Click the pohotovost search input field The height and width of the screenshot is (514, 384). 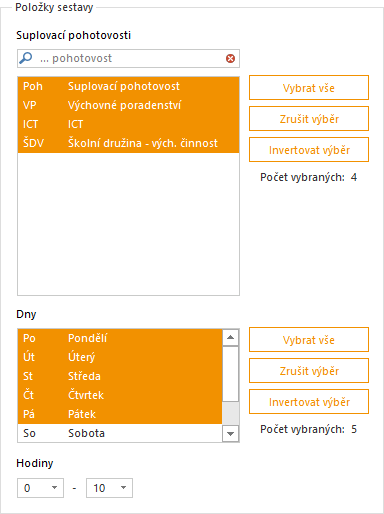point(128,59)
